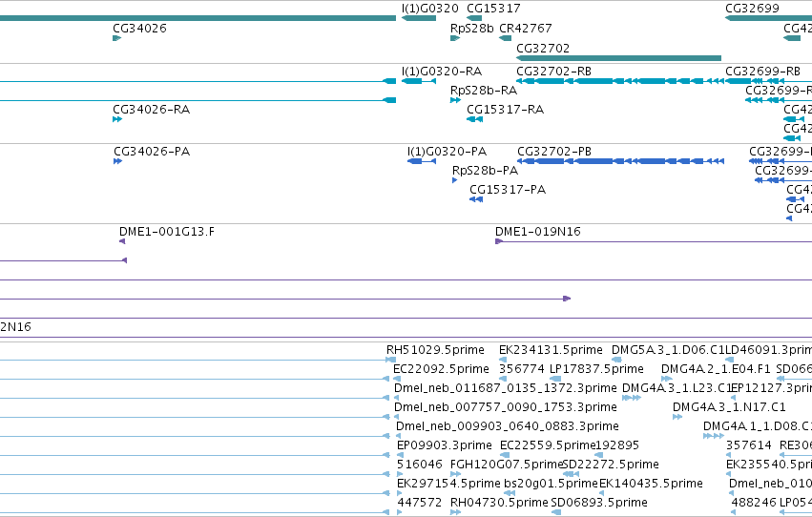The height and width of the screenshot is (517, 812).
Task: Click the 516046 EST label
Action: [420, 465]
